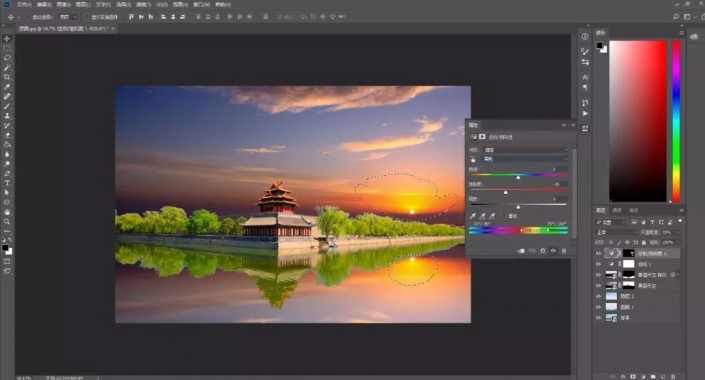Click the subtract-from-sample eyedropper in Properties
The height and width of the screenshot is (380, 705).
[x=492, y=216]
